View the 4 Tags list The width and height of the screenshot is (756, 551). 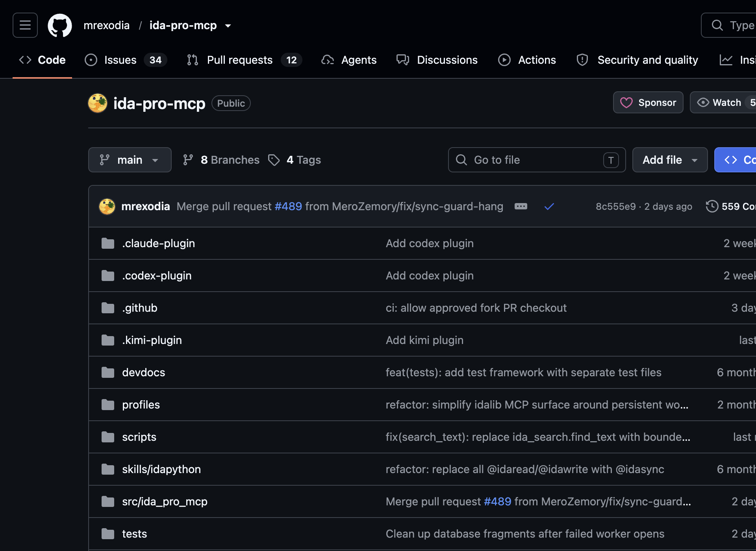point(295,160)
